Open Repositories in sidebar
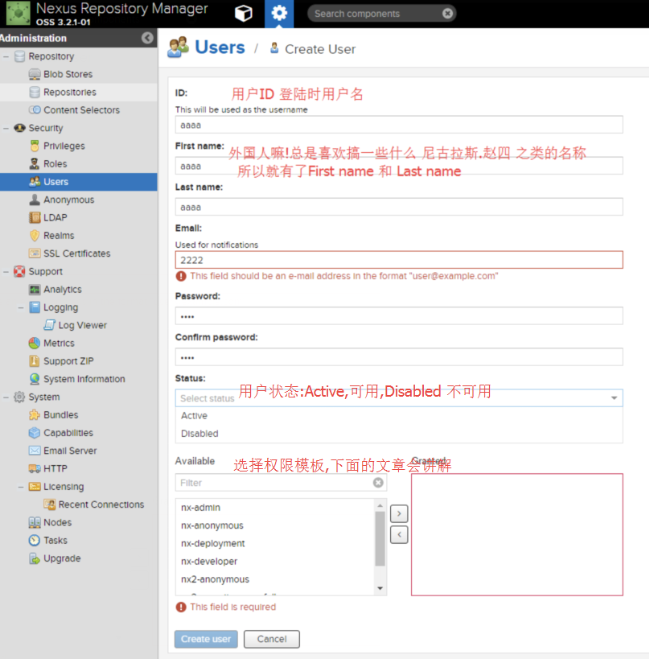This screenshot has width=649, height=659. pyautogui.click(x=70, y=92)
